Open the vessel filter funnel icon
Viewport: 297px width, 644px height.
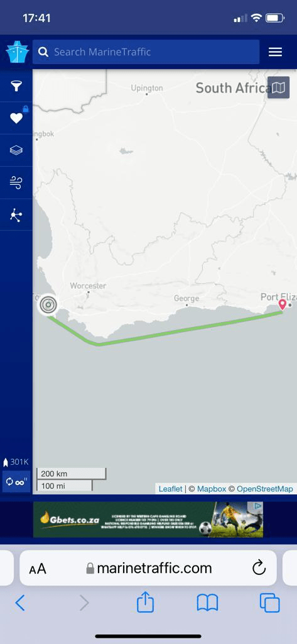16,86
